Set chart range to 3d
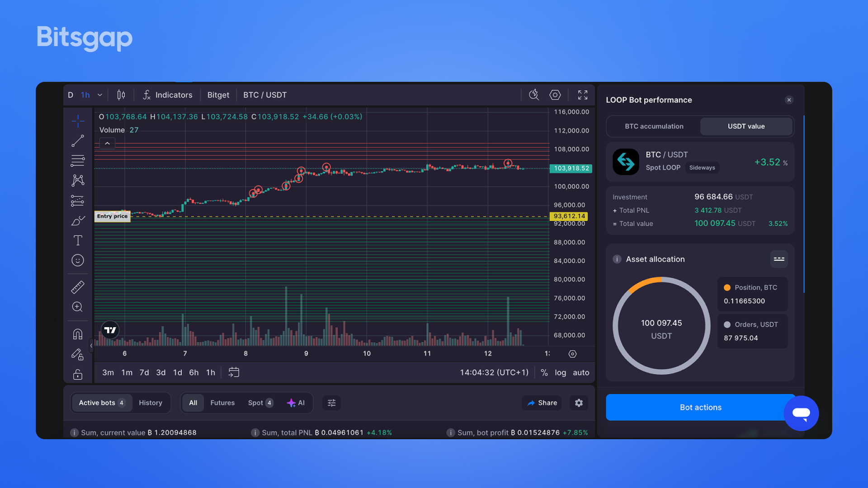 tap(161, 372)
